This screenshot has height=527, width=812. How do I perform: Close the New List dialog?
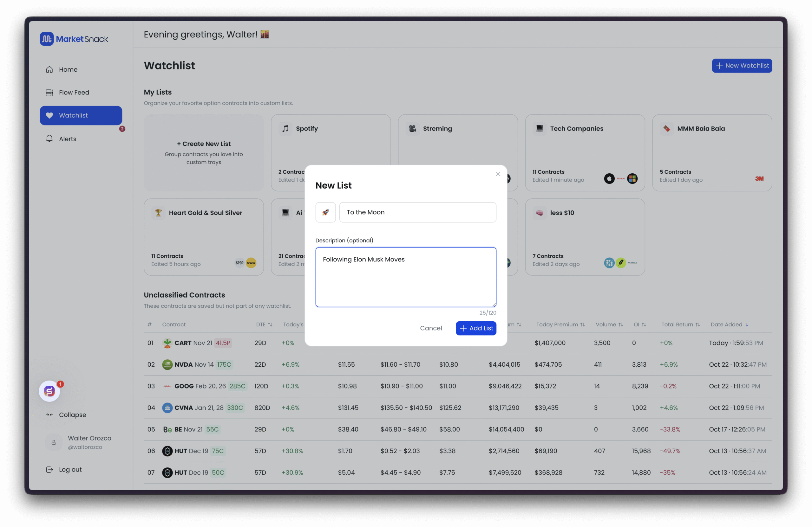coord(498,174)
